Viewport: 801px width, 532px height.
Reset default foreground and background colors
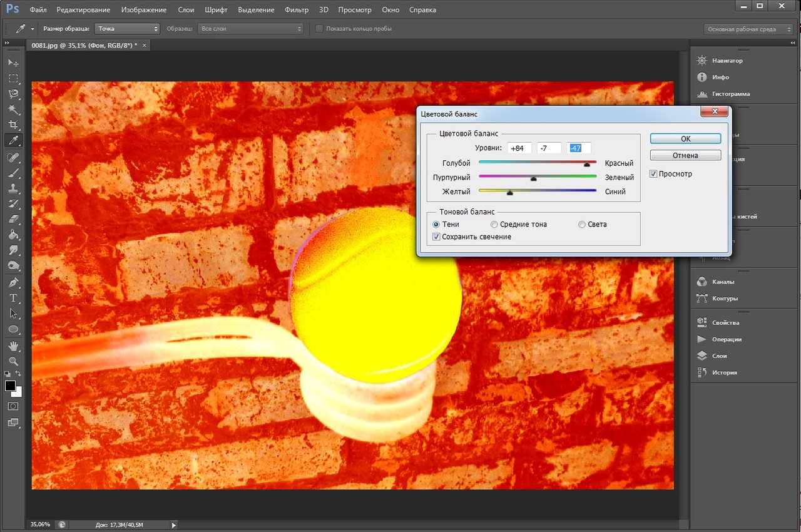pyautogui.click(x=8, y=374)
